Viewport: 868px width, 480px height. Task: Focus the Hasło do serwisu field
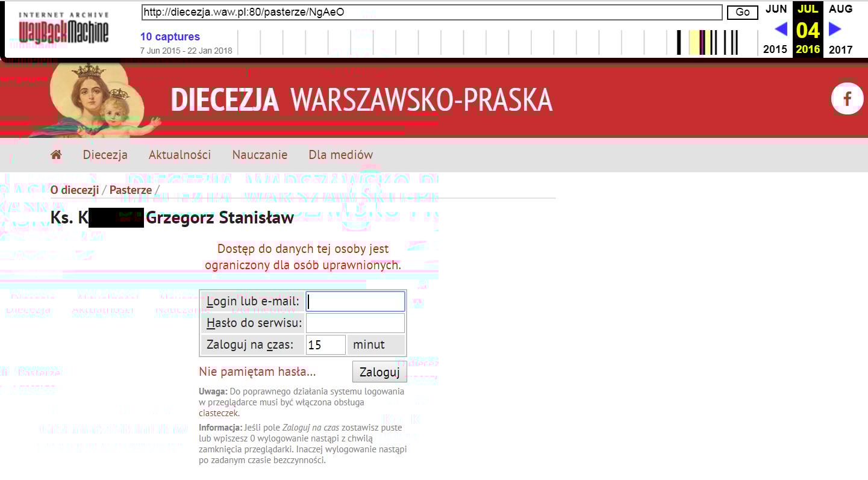(x=355, y=323)
